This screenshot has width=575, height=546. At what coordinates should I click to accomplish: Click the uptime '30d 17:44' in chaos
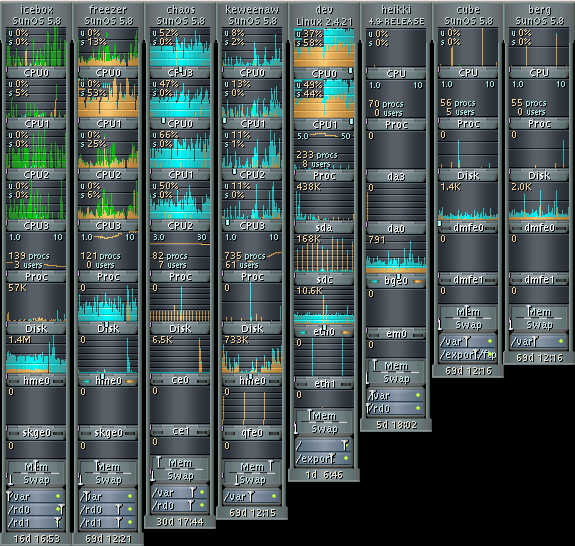click(180, 521)
